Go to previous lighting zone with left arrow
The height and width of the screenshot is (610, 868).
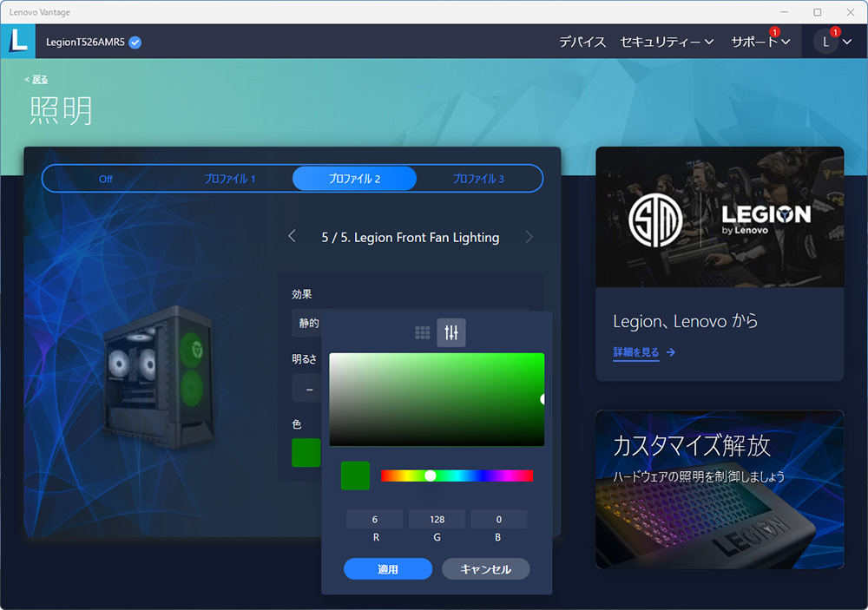[292, 237]
